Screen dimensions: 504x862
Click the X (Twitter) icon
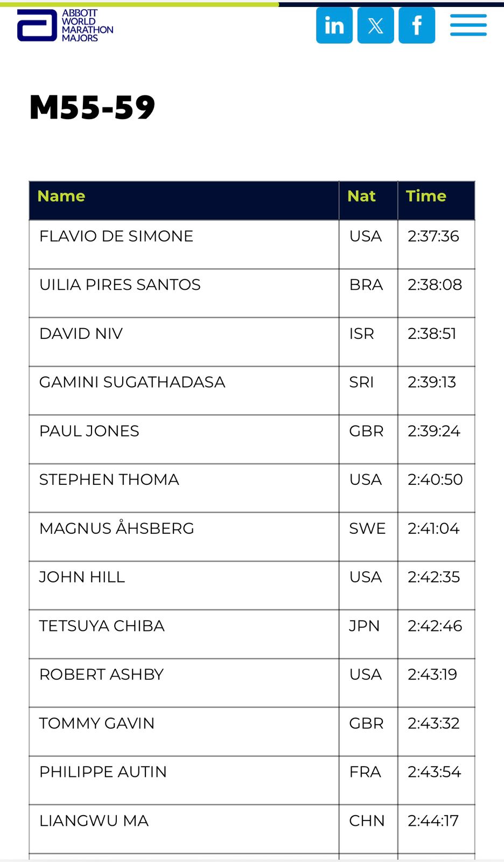(375, 25)
